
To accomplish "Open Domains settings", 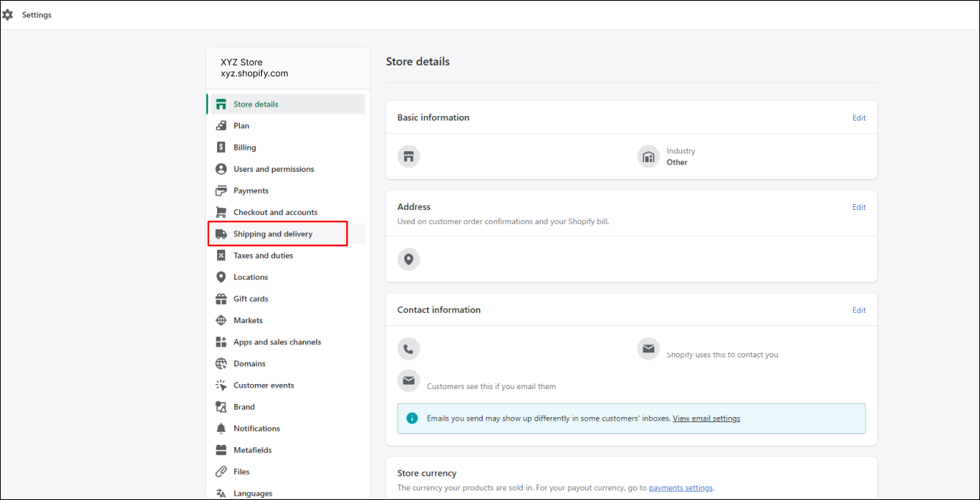I will pos(286,363).
